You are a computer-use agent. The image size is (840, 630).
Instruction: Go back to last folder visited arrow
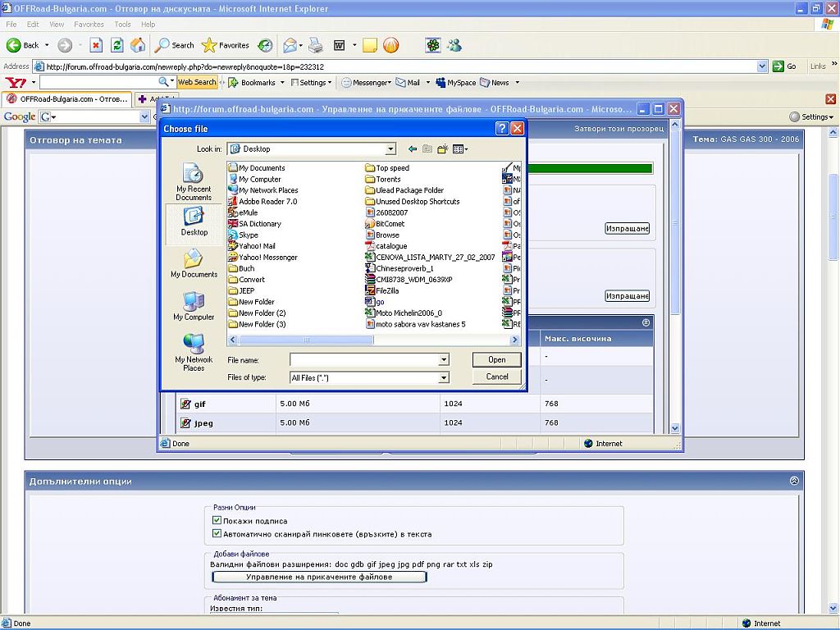point(413,149)
